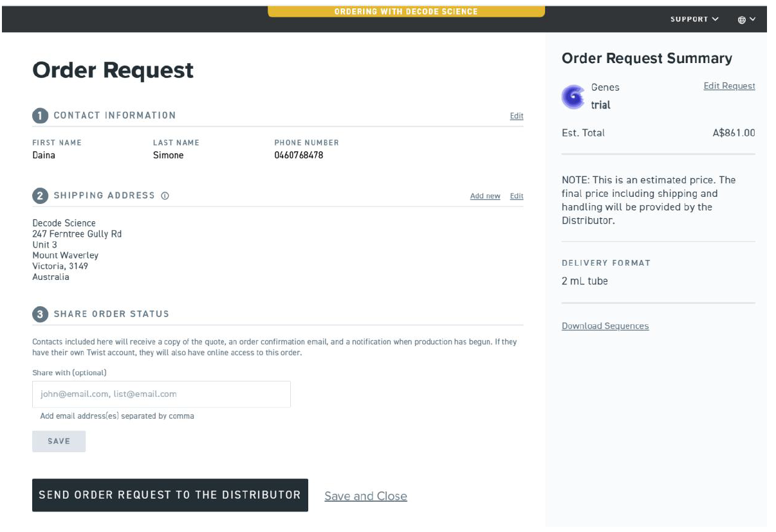Screen dimensions: 776x532
Task: Click the Ordering with Decode Science banner
Action: click(x=406, y=12)
